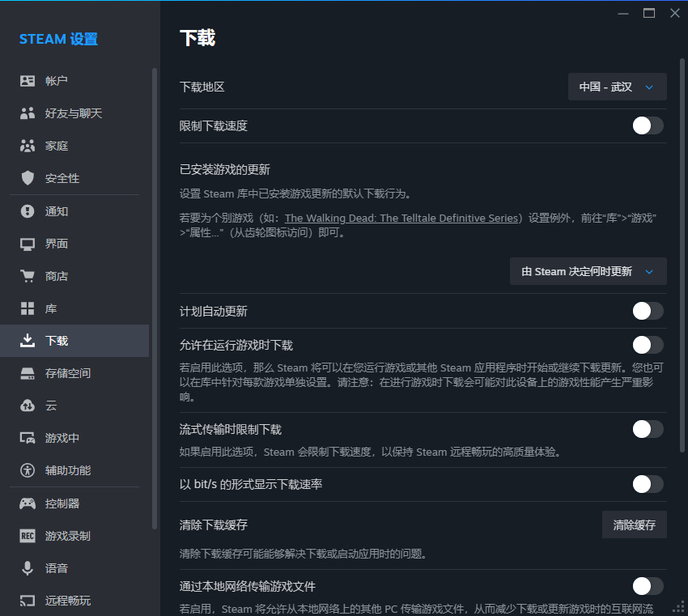688x616 pixels.
Task: Click the 好友与聊天 people icon
Action: pyautogui.click(x=28, y=113)
